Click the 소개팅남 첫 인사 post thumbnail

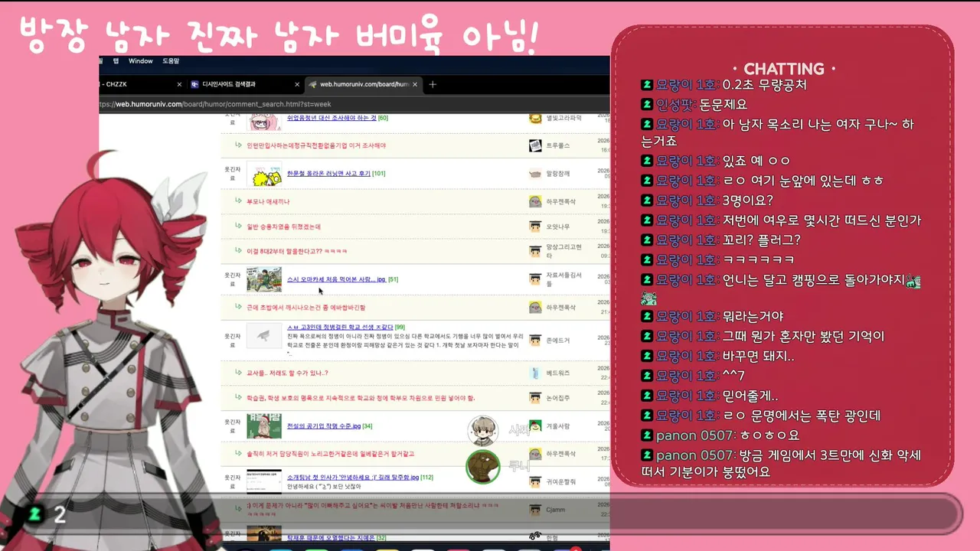pos(264,480)
